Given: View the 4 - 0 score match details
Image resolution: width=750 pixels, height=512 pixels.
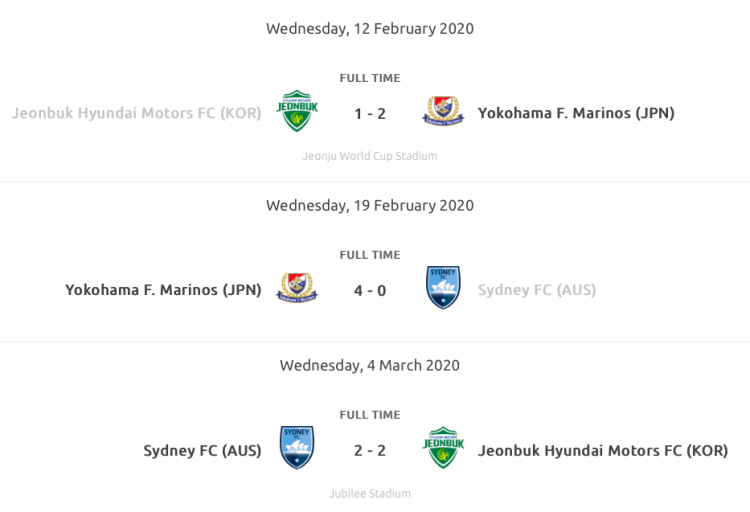Looking at the screenshot, I should [370, 290].
